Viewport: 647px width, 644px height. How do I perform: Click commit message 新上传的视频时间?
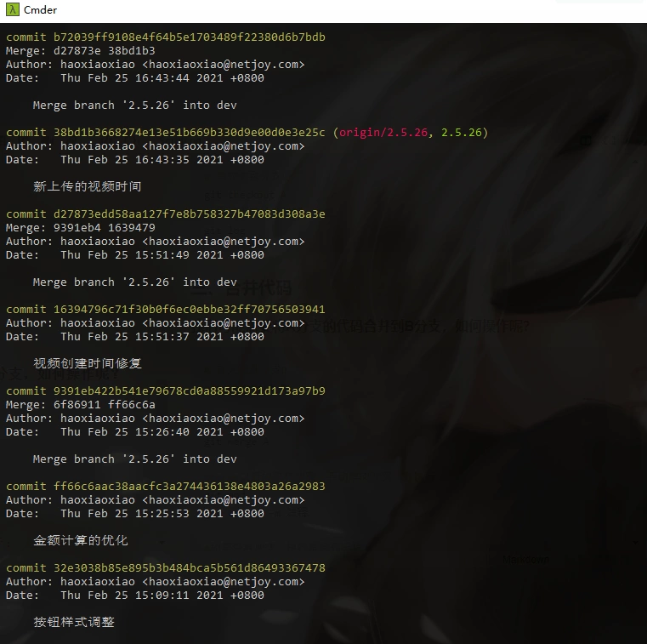coord(88,186)
